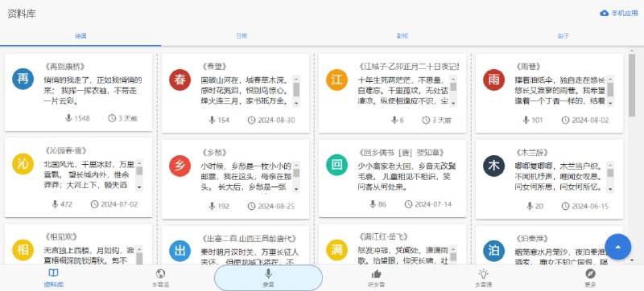Click the up arrow of the page scrollbar

click(x=632, y=51)
